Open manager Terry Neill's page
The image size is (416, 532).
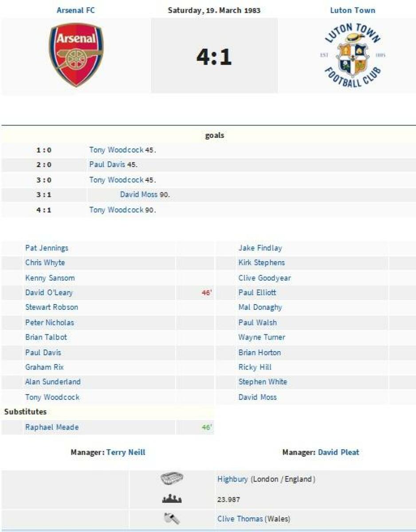pos(126,452)
